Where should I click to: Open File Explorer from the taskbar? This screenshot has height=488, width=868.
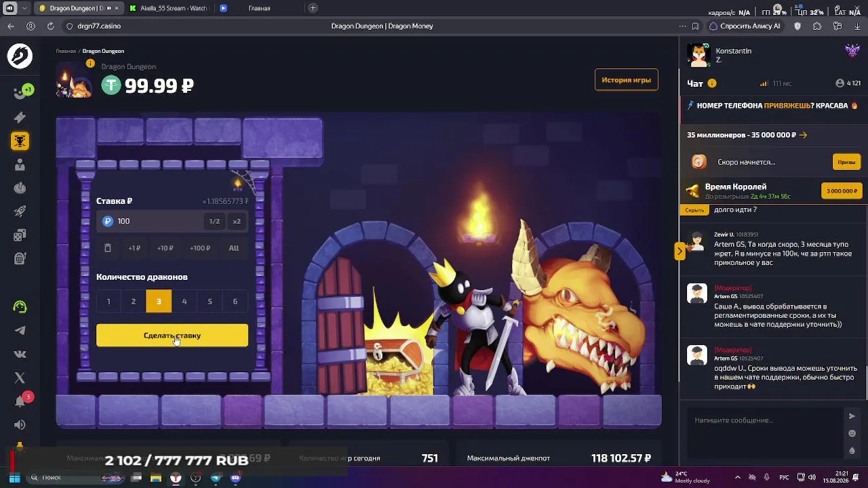point(156,478)
